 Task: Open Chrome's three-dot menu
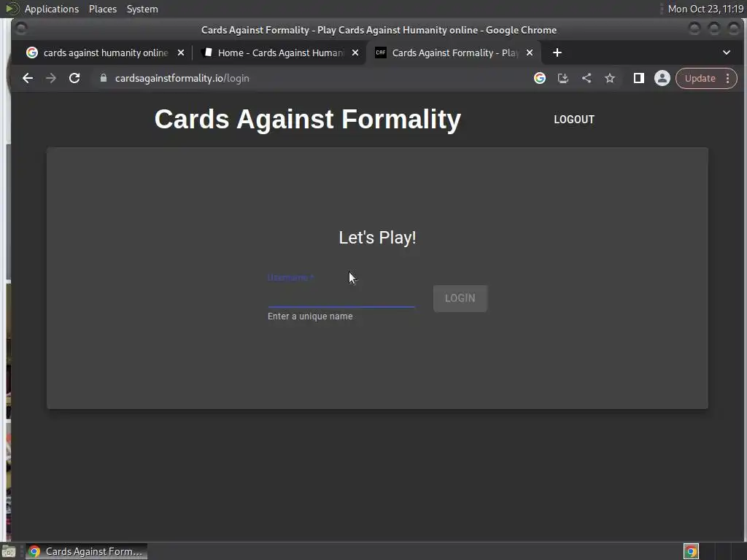tap(727, 78)
